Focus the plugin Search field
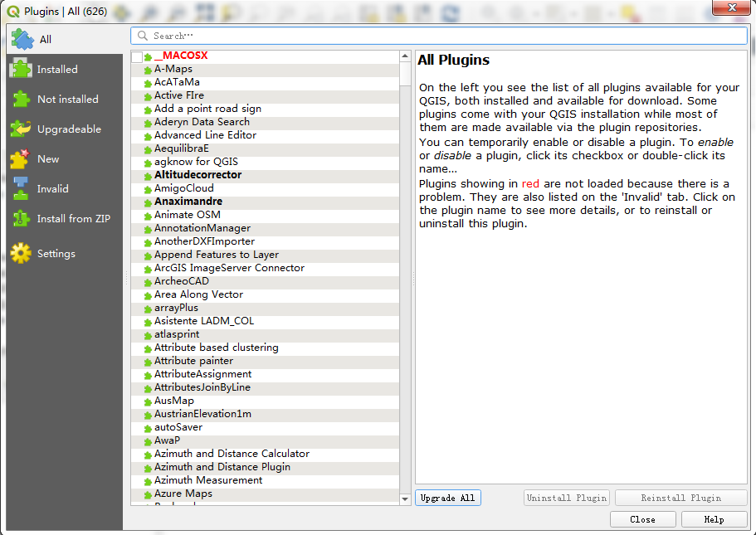The height and width of the screenshot is (535, 756). pyautogui.click(x=440, y=36)
